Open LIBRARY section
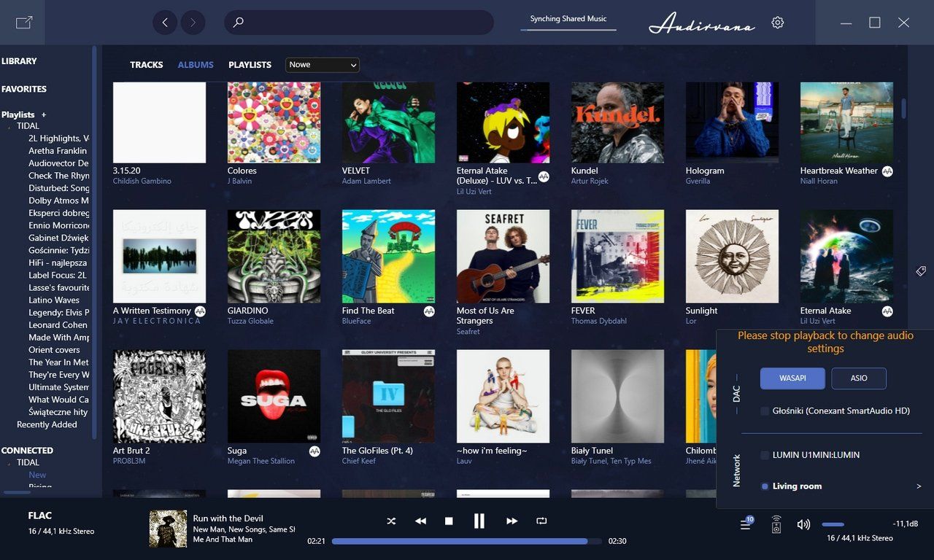 pos(19,61)
